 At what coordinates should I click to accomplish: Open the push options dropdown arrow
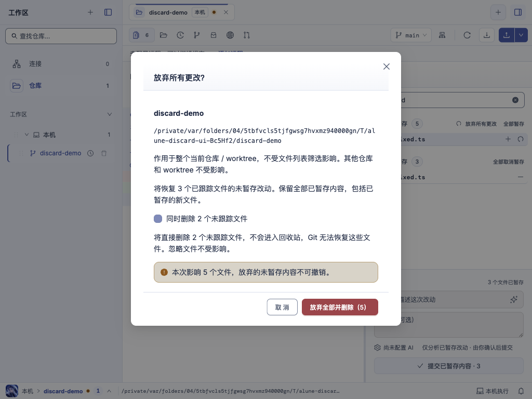tap(521, 35)
